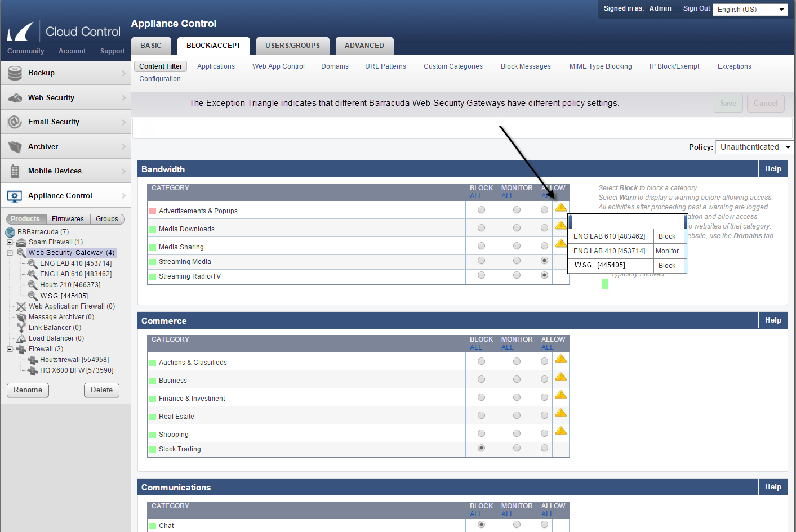Click the Firewall (2) tree icon

pos(21,349)
